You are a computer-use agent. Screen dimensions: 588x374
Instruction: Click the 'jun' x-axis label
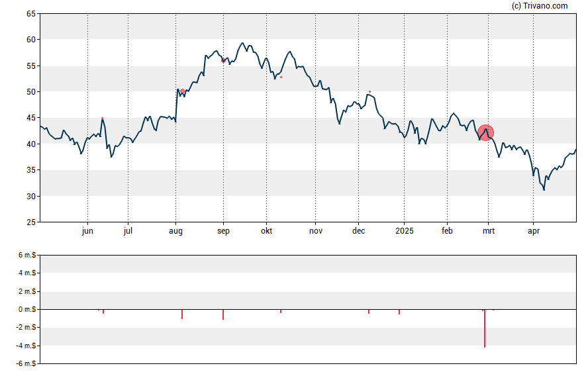[x=87, y=231]
